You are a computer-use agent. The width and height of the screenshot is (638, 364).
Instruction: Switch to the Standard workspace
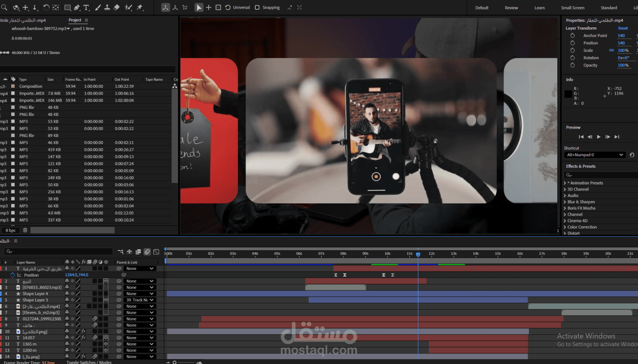609,8
